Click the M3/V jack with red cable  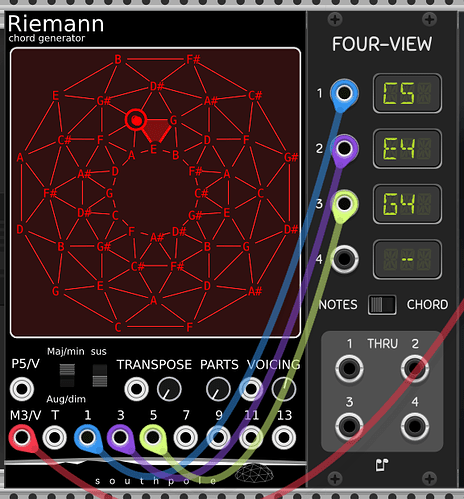pos(22,438)
